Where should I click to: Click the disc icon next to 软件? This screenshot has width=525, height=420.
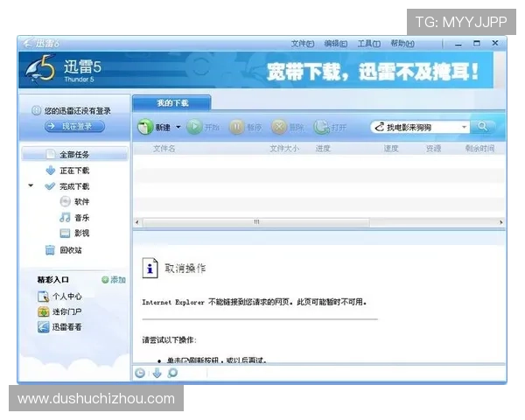(x=65, y=201)
